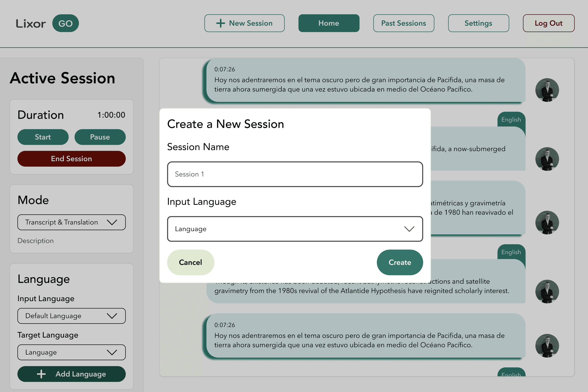This screenshot has height=392, width=588.
Task: Expand the Input Language dropdown in dialog
Action: pyautogui.click(x=295, y=229)
